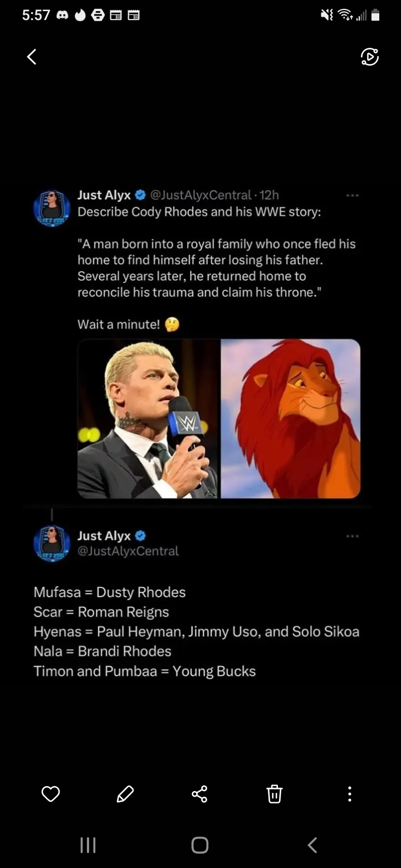The width and height of the screenshot is (401, 868).
Task: Open recent apps from the navigation bar
Action: coord(88,845)
